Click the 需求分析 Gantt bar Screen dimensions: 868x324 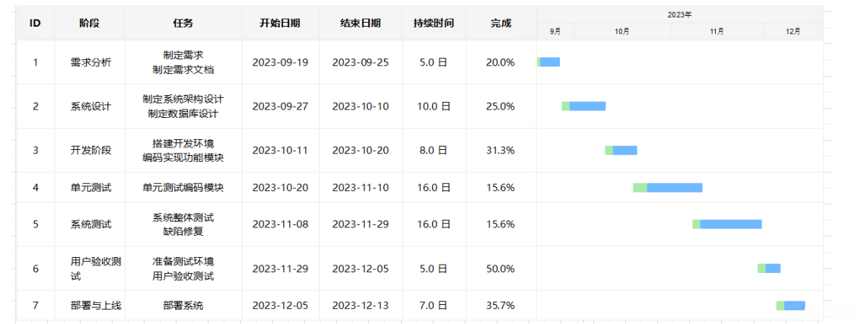549,62
